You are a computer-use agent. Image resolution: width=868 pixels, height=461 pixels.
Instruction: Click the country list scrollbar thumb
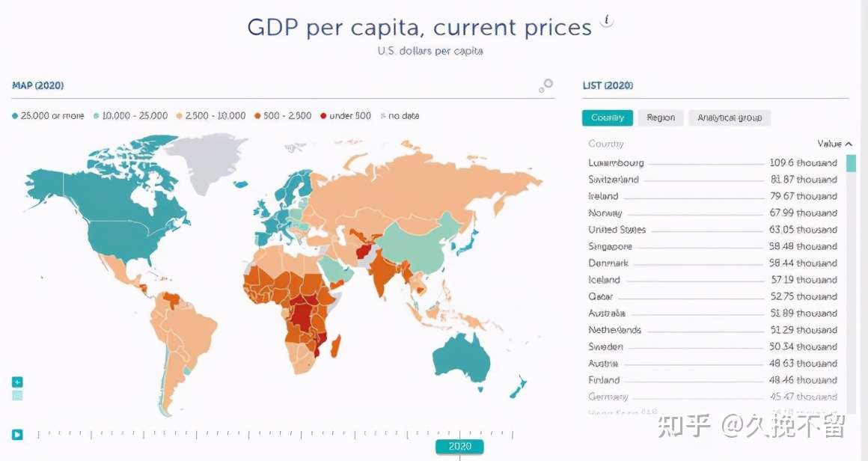851,164
